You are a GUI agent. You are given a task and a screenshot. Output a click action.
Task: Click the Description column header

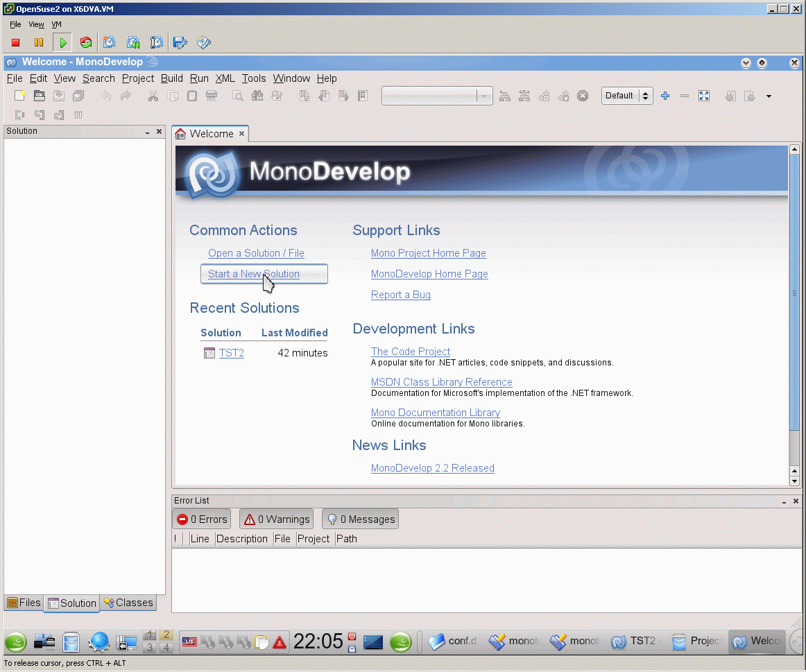[241, 539]
